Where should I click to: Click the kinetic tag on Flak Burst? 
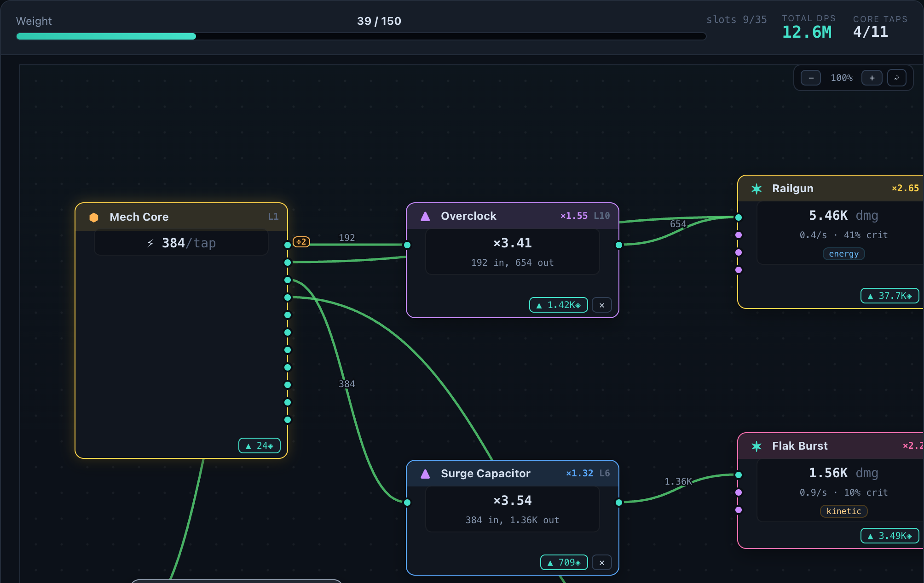click(x=844, y=511)
